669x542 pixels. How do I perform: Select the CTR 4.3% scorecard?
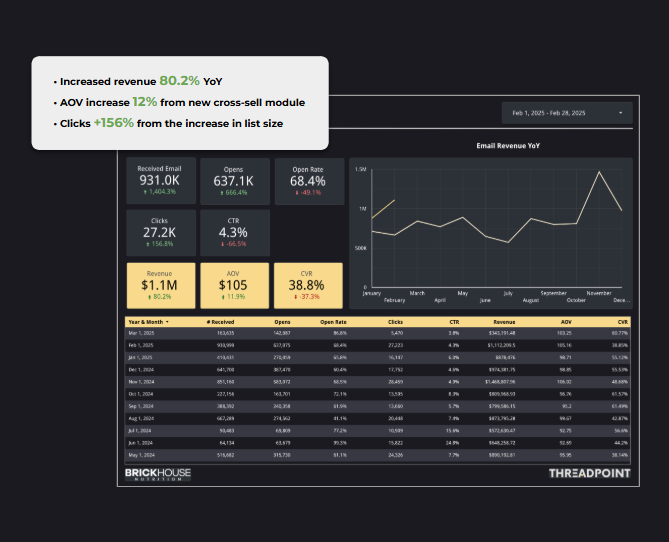tap(232, 232)
